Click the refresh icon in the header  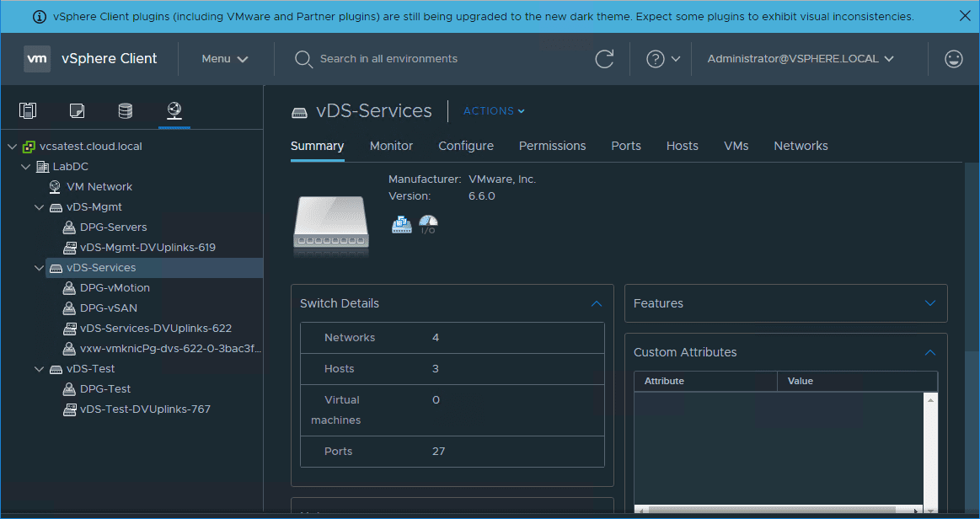[x=604, y=59]
